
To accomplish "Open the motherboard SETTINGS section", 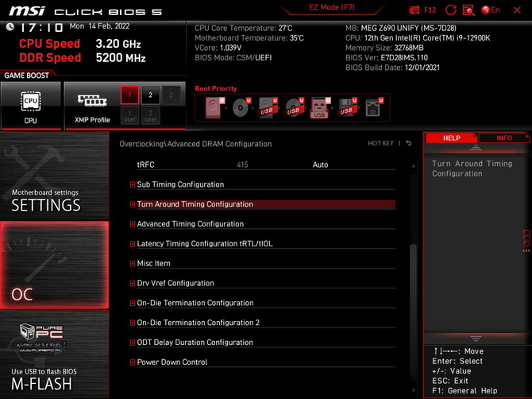I will pos(54,176).
